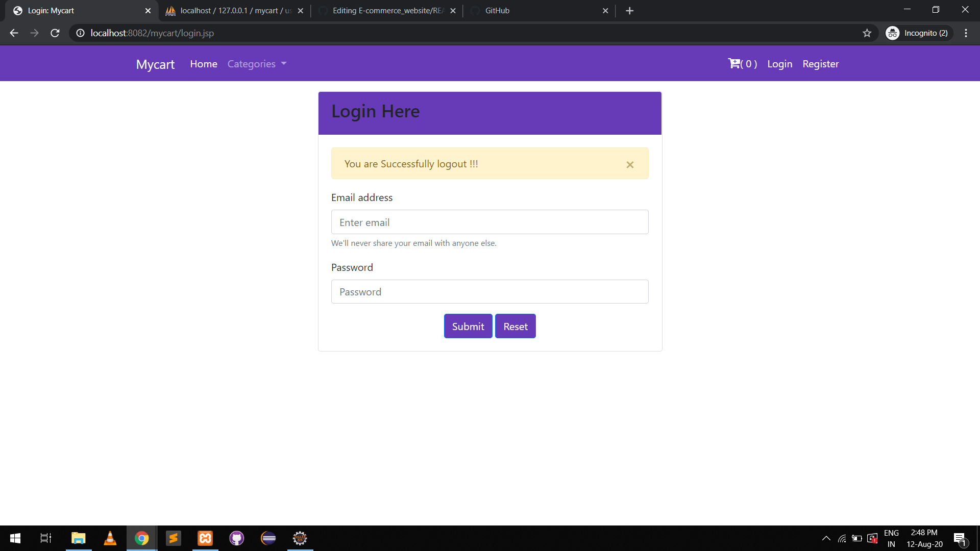Go back to previous page

[x=14, y=33]
